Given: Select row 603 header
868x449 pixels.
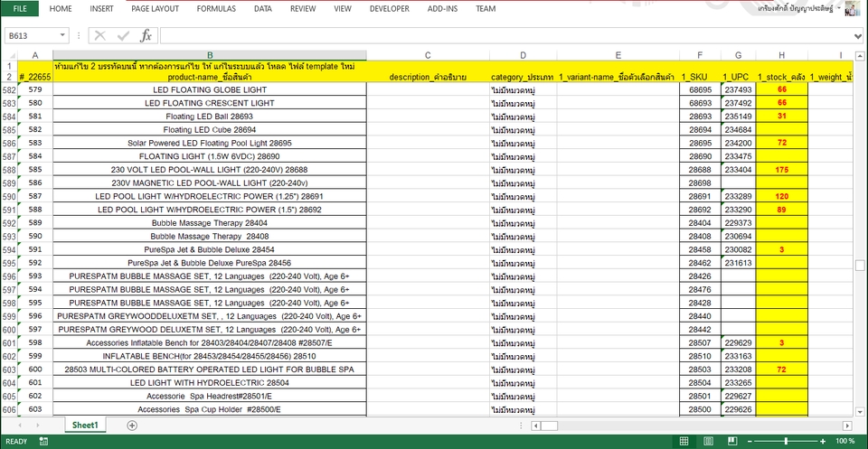Looking at the screenshot, I should tap(9, 369).
